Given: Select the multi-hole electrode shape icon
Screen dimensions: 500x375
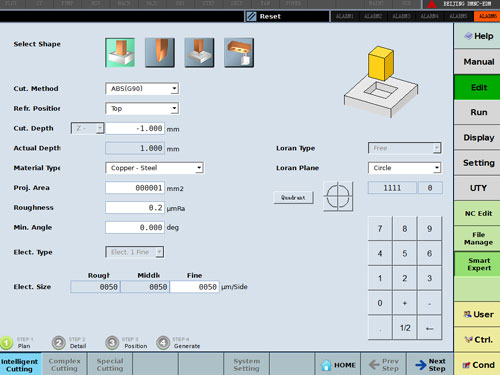Looking at the screenshot, I should coord(239,53).
